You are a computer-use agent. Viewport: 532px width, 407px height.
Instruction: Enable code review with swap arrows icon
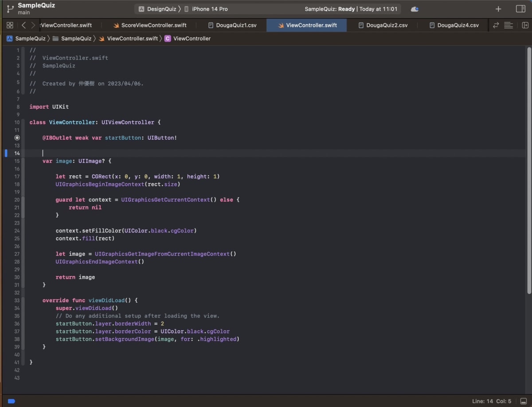point(496,25)
